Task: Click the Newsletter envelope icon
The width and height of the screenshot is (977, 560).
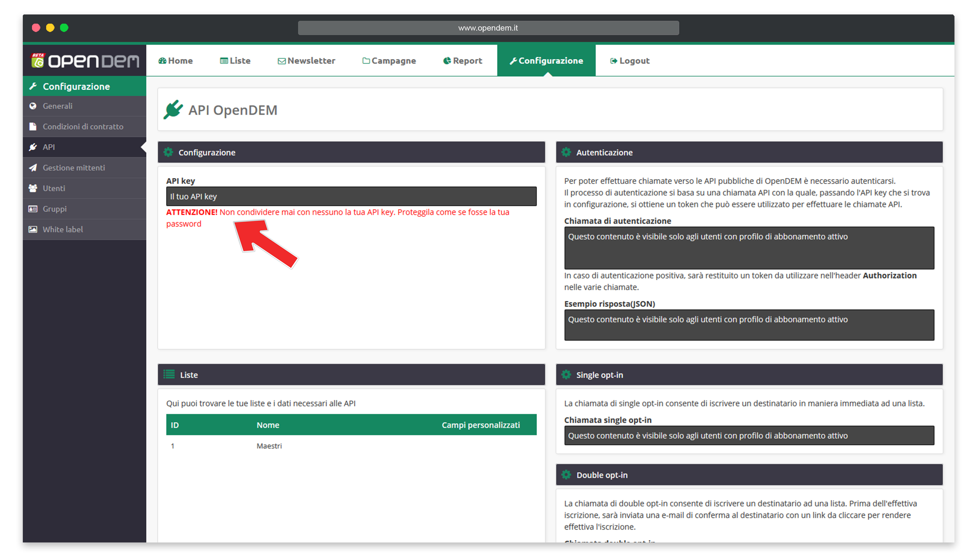Action: tap(281, 61)
